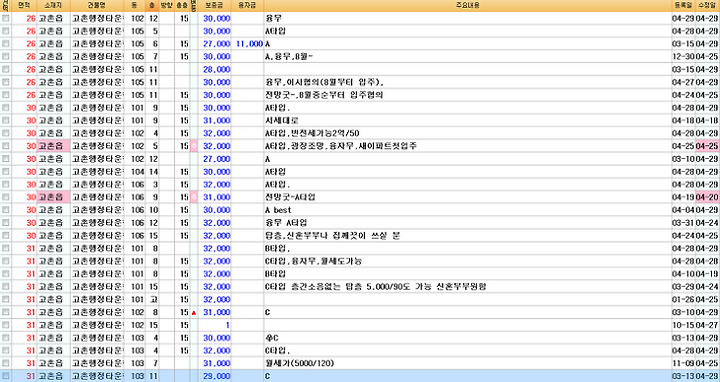The image size is (720, 382).
Task: Click 'A타입,광장조망,융자무,새아파트첫입주' text
Action: click(341, 146)
